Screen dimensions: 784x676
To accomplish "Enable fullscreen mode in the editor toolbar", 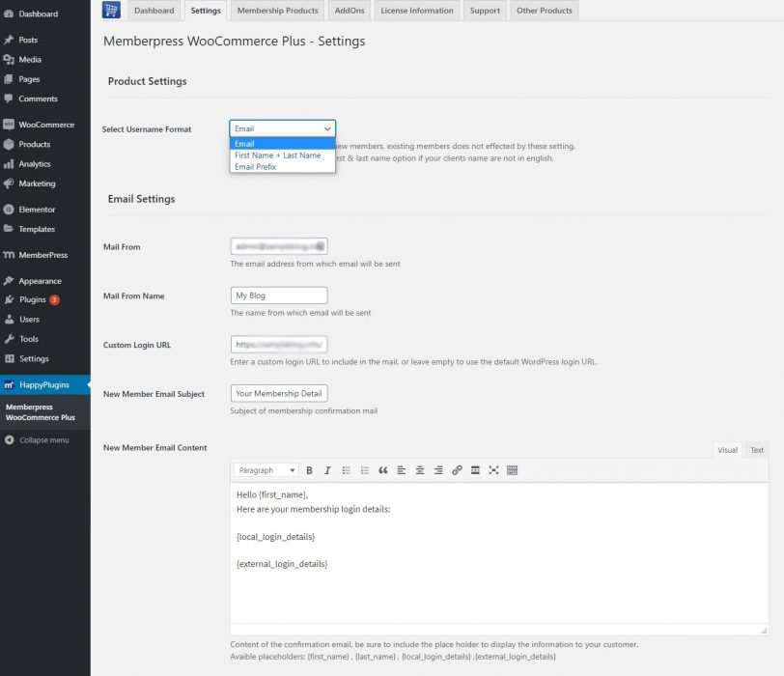I will [493, 470].
